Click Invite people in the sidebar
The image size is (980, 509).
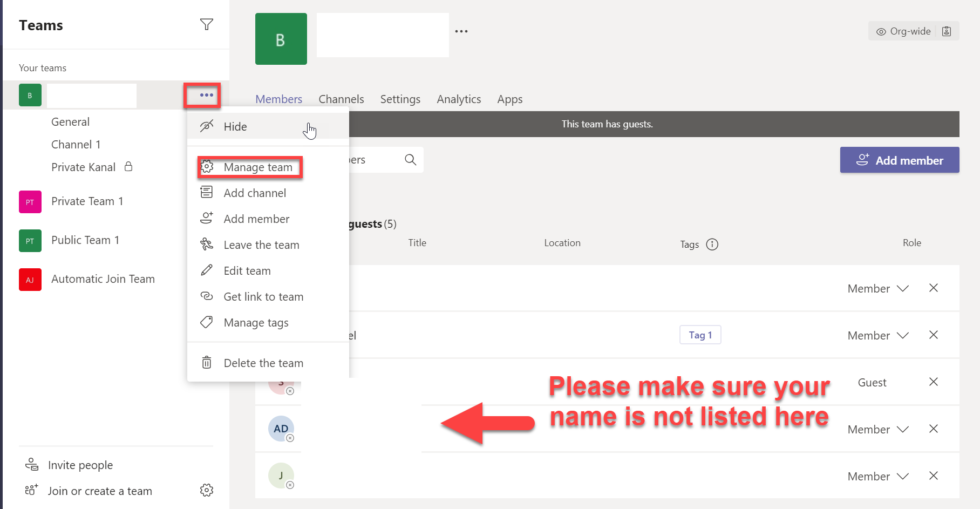click(69, 465)
